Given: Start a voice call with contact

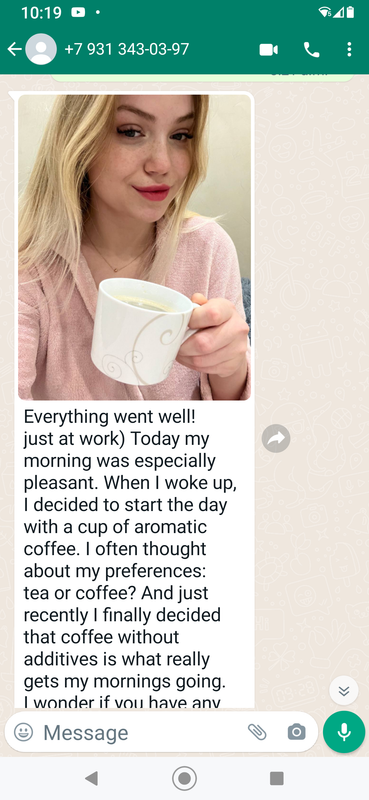Looking at the screenshot, I should 311,49.
